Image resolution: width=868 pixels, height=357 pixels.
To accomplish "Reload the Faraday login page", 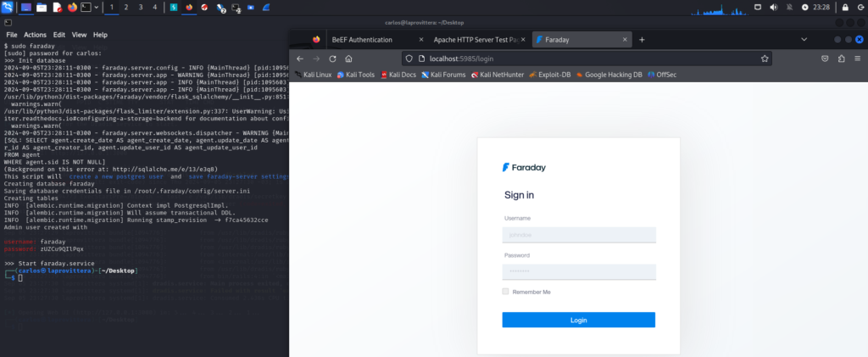I will tap(332, 59).
